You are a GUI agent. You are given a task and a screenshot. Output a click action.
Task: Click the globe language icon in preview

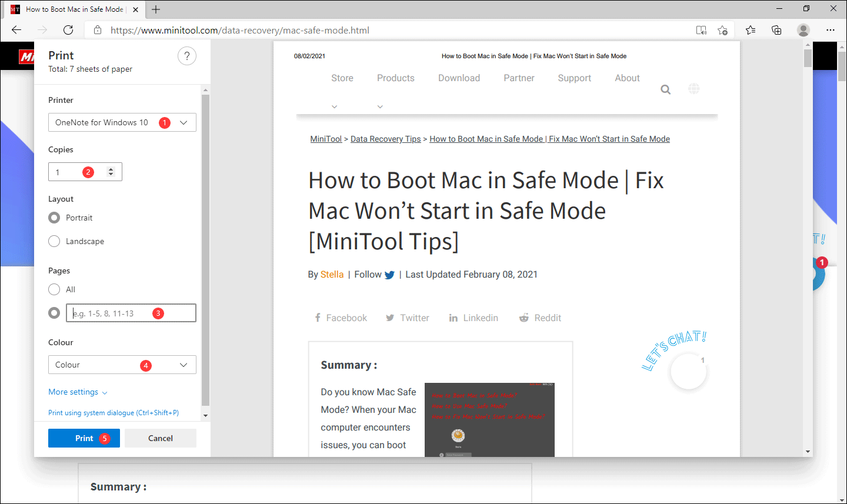[x=694, y=89]
